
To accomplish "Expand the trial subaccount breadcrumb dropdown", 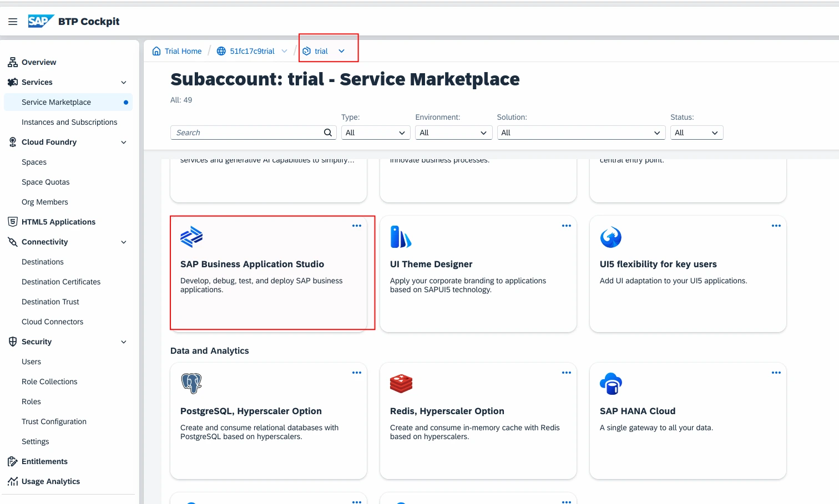I will [342, 51].
